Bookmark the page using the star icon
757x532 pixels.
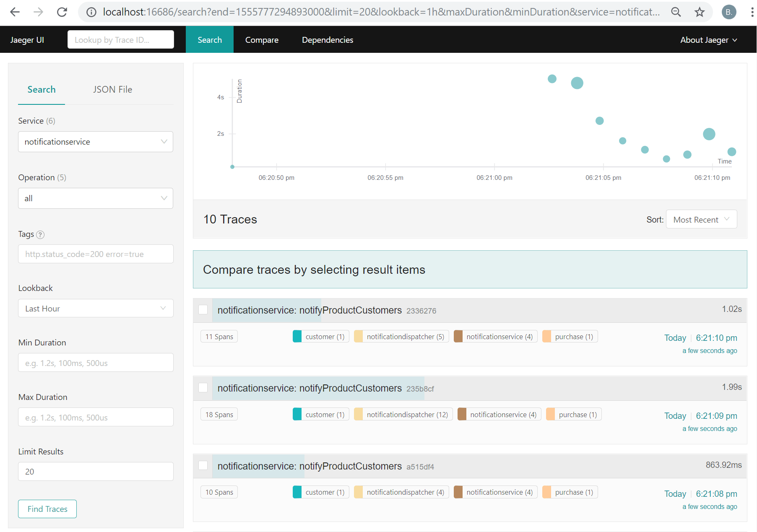click(x=699, y=12)
